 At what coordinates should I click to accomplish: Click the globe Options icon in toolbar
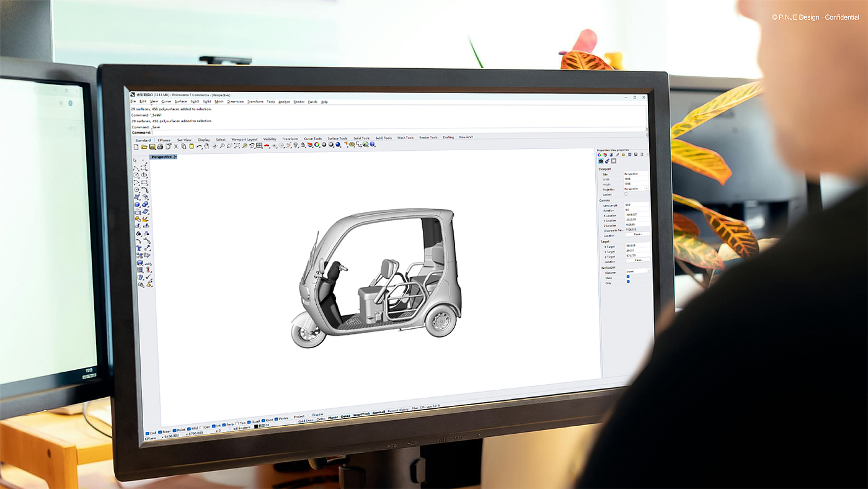click(365, 144)
